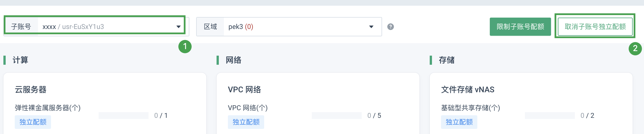Click 独立配额 tag under 弹性裸金属服务器
644x134 pixels.
tap(33, 122)
